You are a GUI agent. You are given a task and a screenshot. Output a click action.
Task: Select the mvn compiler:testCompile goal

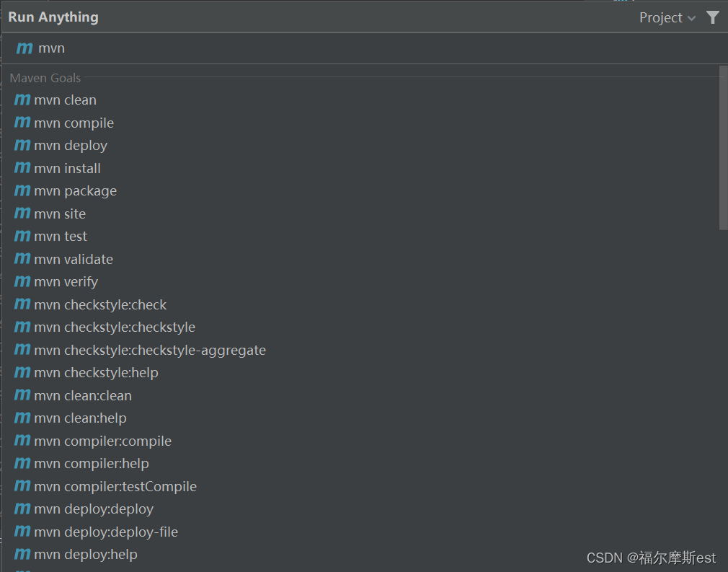coord(115,486)
